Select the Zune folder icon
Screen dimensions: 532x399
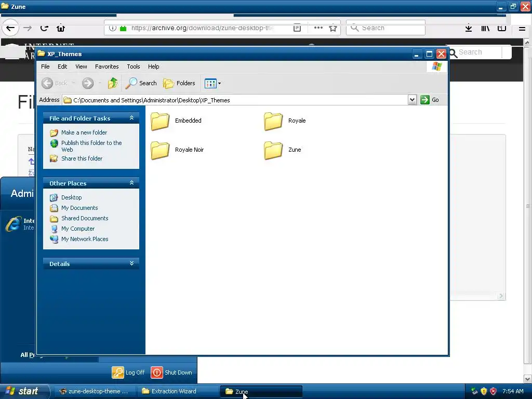click(x=273, y=150)
